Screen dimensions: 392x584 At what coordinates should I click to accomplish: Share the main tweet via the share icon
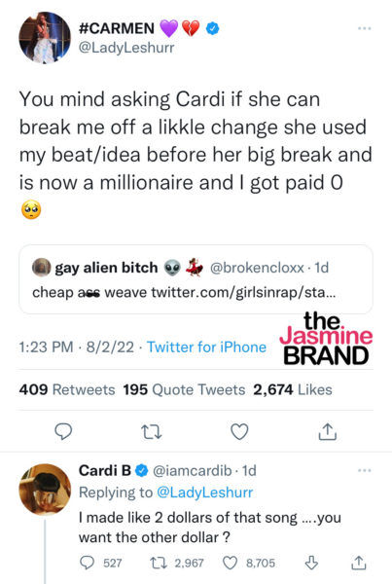click(x=328, y=431)
